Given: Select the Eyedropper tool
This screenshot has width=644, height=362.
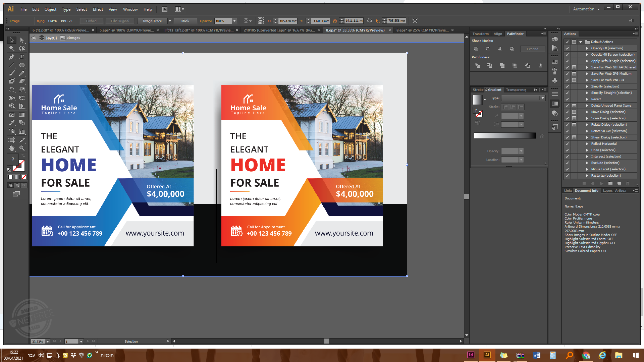Looking at the screenshot, I should pos(12,123).
